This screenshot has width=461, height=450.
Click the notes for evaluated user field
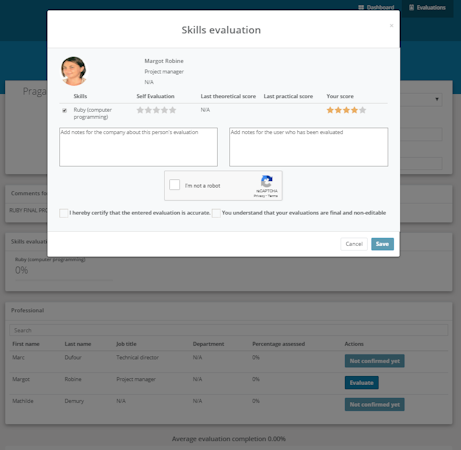coord(309,147)
